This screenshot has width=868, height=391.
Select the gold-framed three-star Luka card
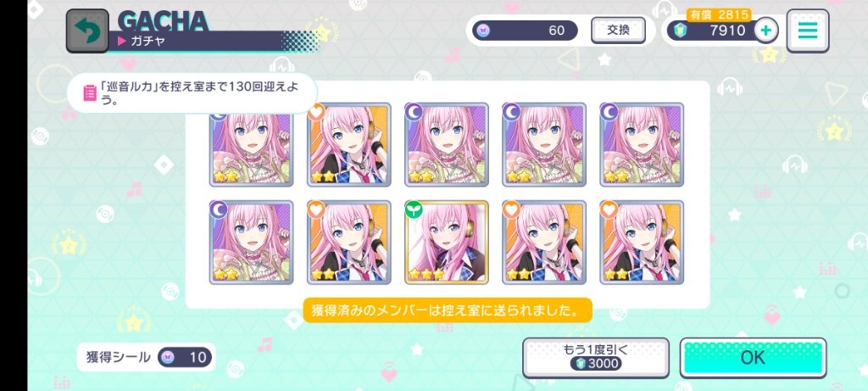[x=447, y=242]
